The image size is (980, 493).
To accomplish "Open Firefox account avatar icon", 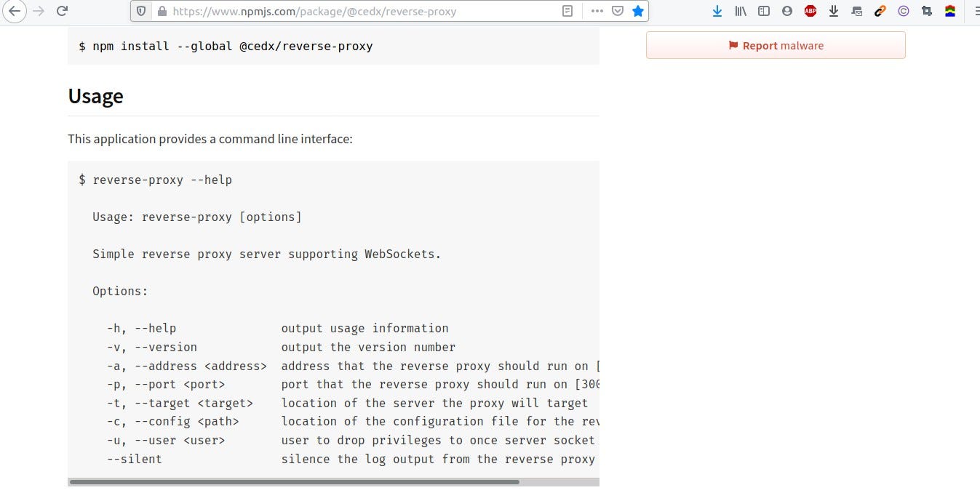I will (786, 11).
